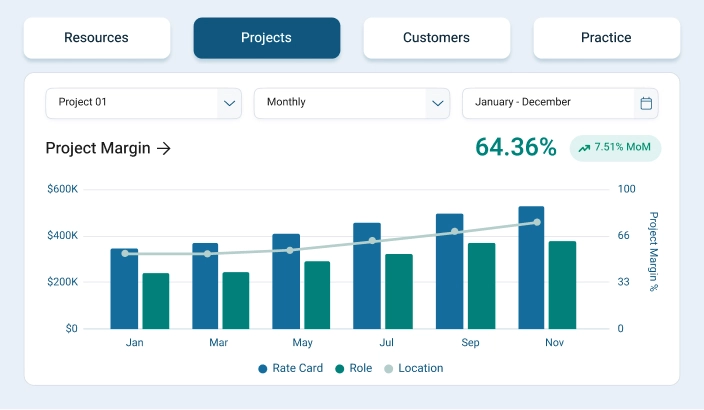Click the $600K axis label
704x410 pixels.
tap(62, 189)
